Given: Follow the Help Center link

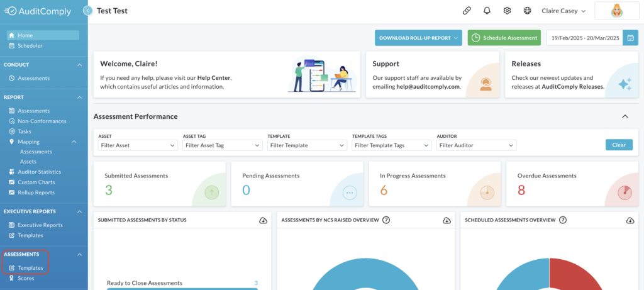Looking at the screenshot, I should [214, 77].
